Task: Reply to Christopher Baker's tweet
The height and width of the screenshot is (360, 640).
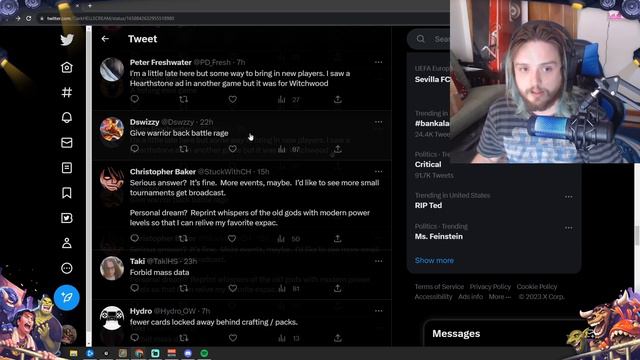Action: 135,238
